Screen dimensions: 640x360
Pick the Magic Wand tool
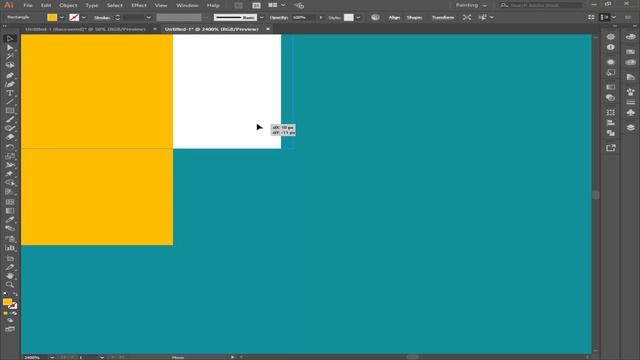tap(10, 56)
